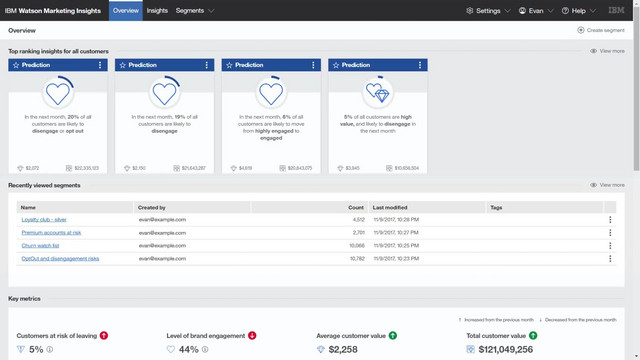Viewport: 640px width, 360px height.
Task: Switch to the Overview tab
Action: point(126,11)
